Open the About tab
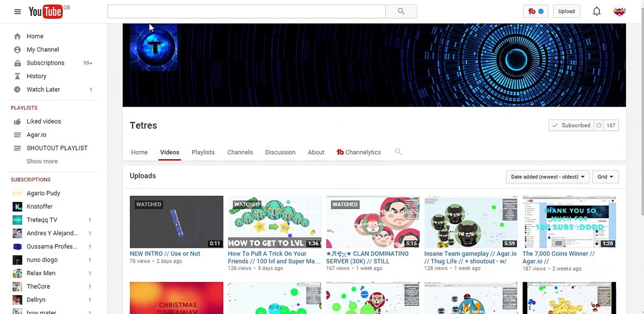644x314 pixels. coord(316,152)
